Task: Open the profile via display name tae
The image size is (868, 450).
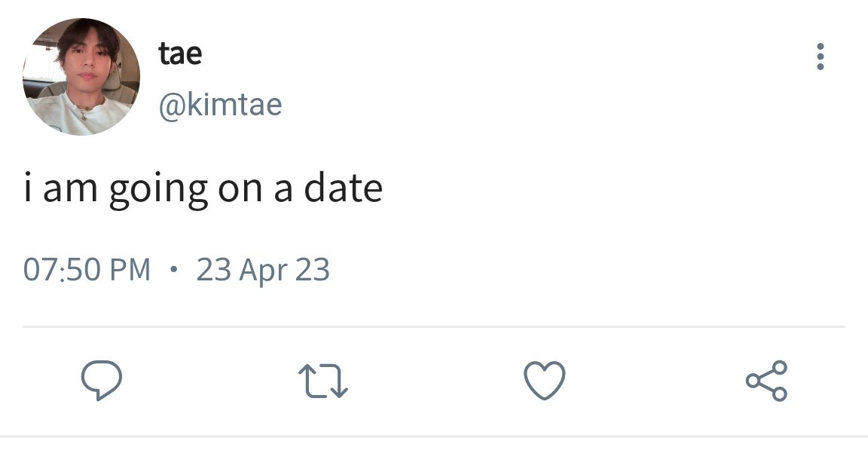Action: pyautogui.click(x=181, y=54)
